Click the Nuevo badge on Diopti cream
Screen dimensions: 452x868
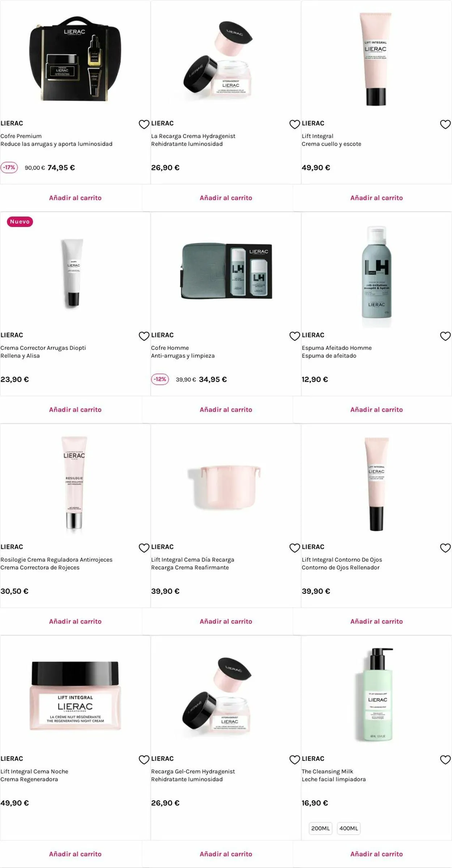click(20, 222)
